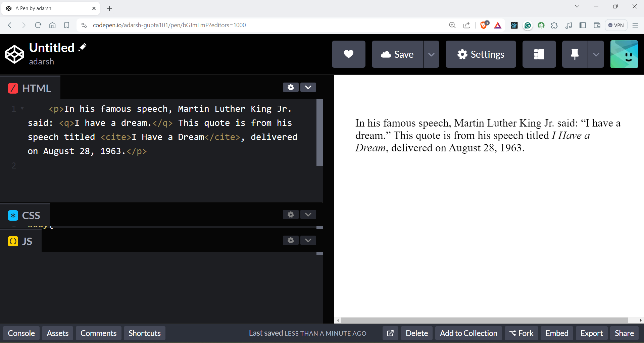Expand the pin options dropdown arrow
This screenshot has height=343, width=644.
[x=596, y=54]
